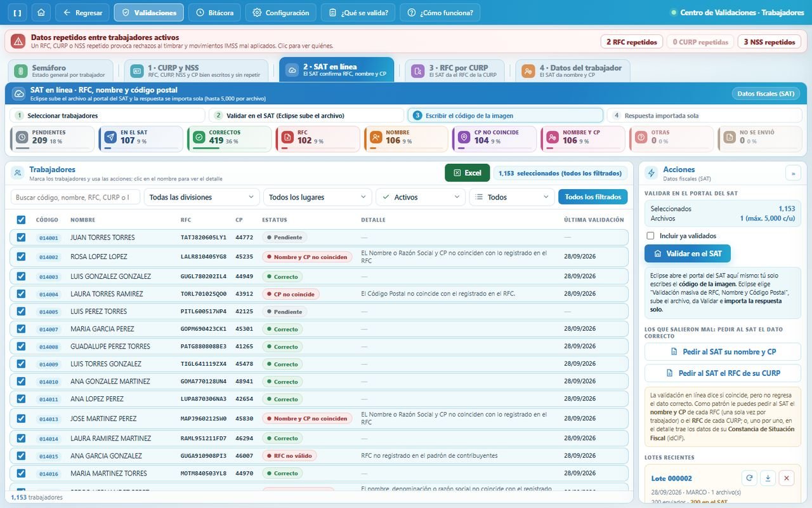Switch to the Semáforo tab
Image resolution: width=812 pixels, height=508 pixels.
pyautogui.click(x=60, y=71)
